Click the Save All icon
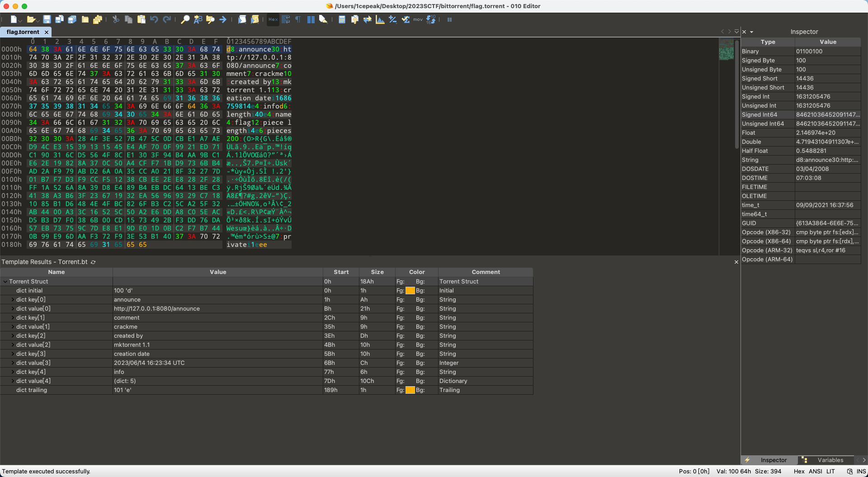Image resolution: width=868 pixels, height=477 pixels. [72, 19]
